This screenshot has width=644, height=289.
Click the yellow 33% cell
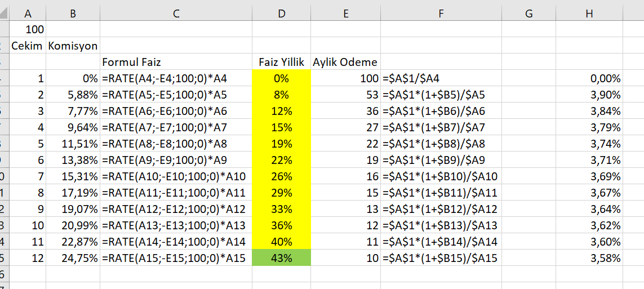[281, 209]
